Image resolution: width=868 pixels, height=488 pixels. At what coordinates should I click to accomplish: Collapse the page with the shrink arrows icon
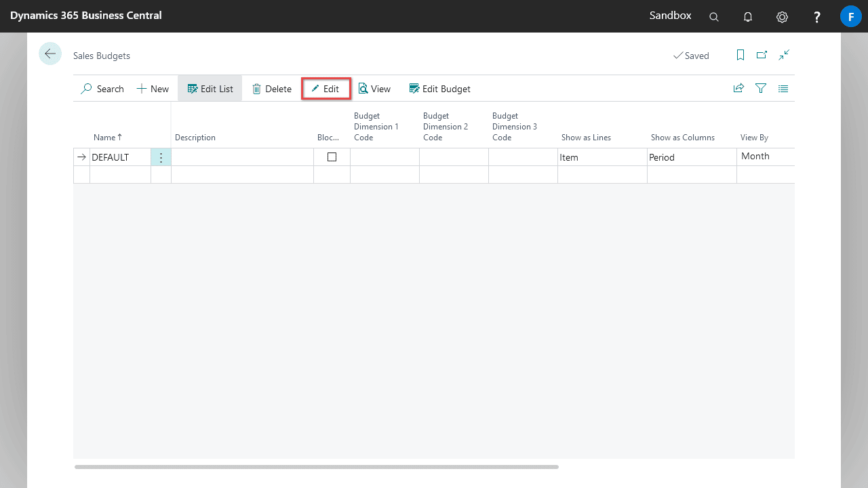(x=784, y=55)
